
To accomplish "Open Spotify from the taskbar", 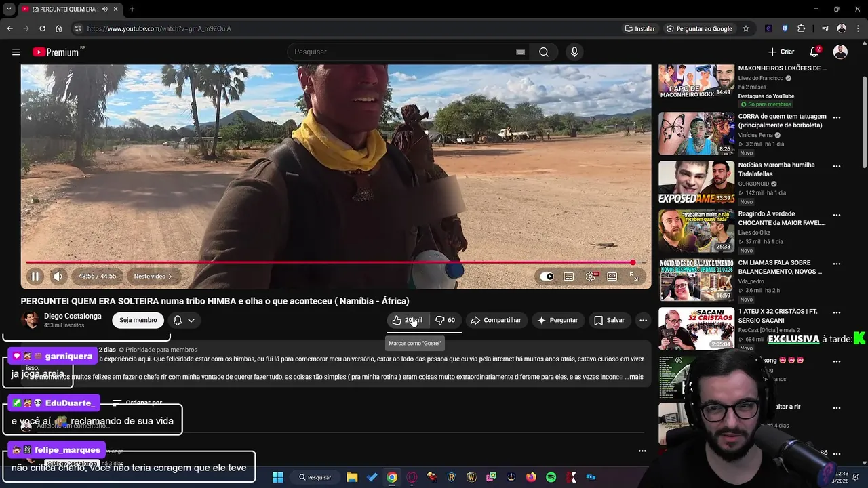I will 551,477.
